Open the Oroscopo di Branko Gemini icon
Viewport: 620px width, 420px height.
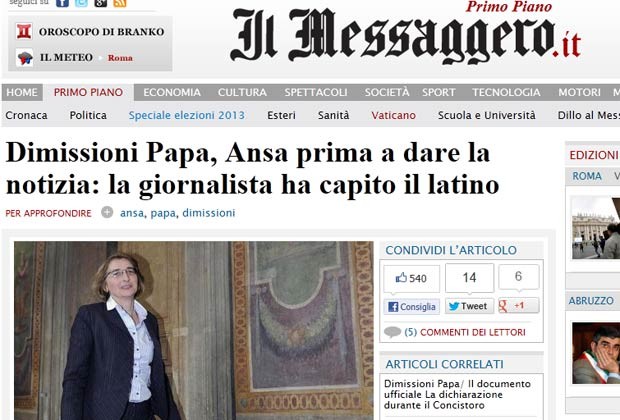pos(24,31)
